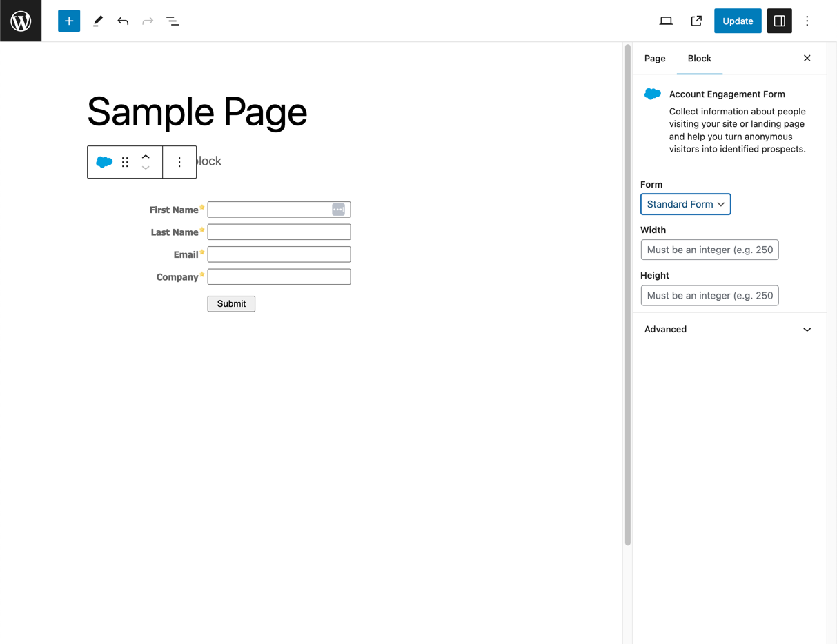Expand the Advanced section

[x=729, y=330]
